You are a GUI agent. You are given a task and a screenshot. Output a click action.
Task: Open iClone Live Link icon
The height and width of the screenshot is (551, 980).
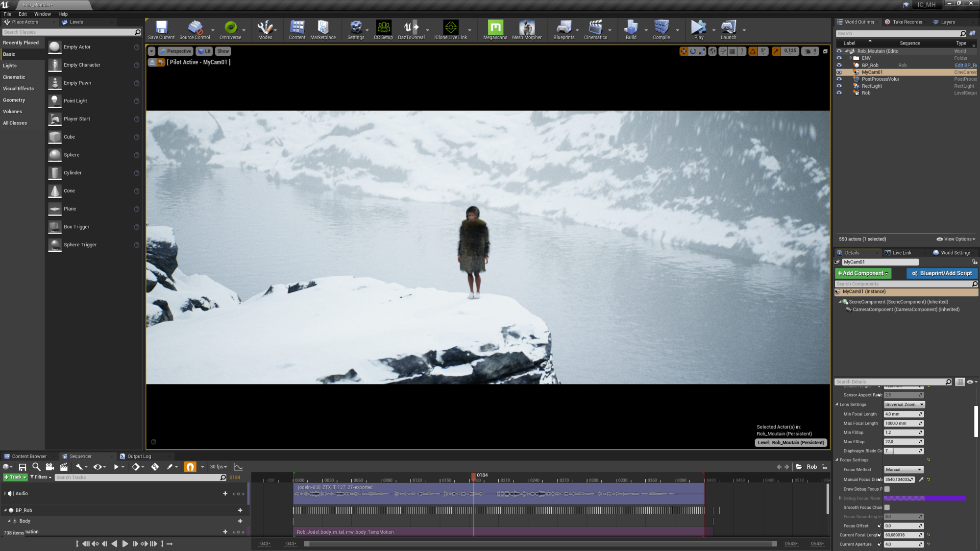coord(450,29)
